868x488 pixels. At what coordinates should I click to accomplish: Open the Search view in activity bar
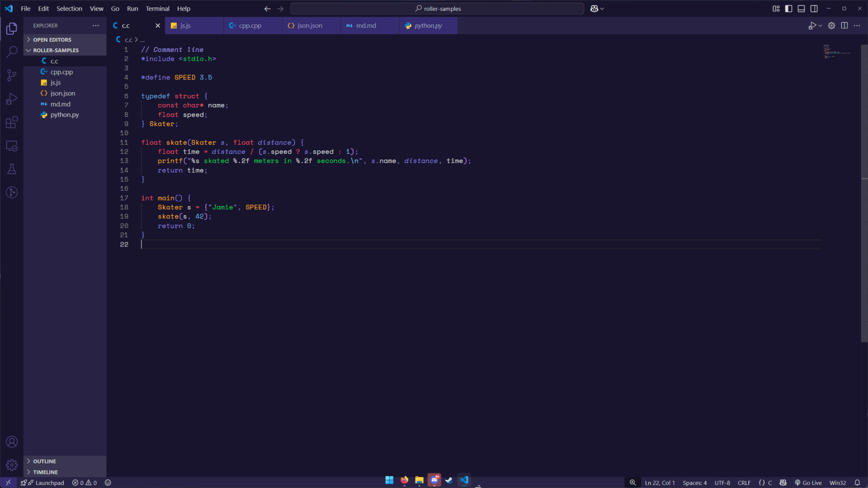tap(12, 52)
